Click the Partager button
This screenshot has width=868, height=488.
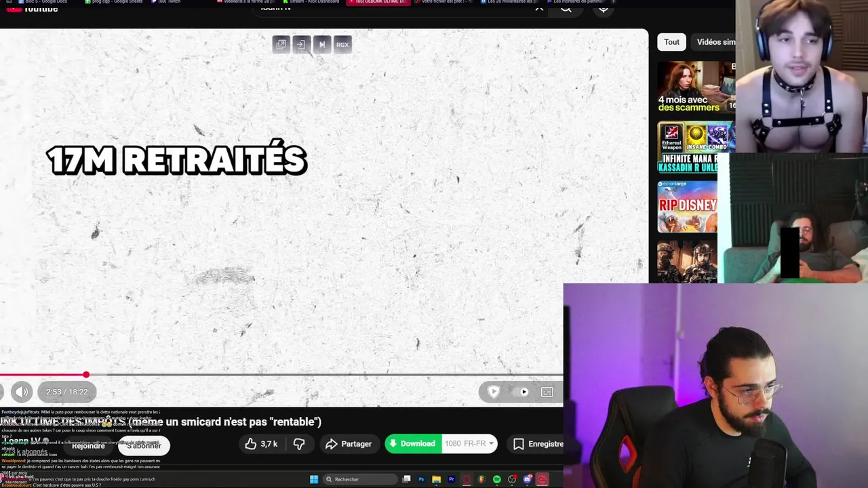point(349,444)
